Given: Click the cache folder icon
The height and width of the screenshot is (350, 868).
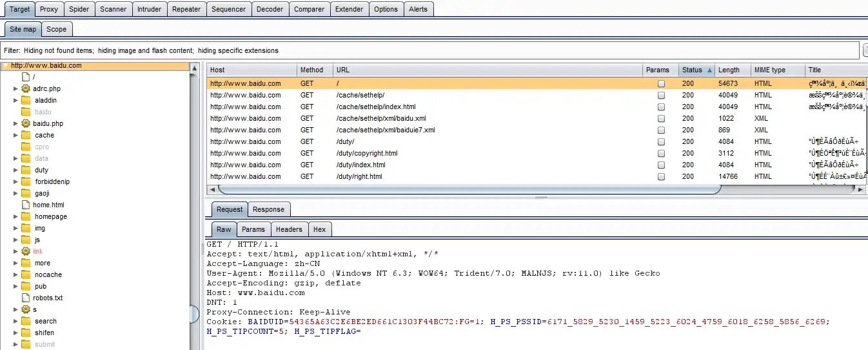Looking at the screenshot, I should pos(26,135).
